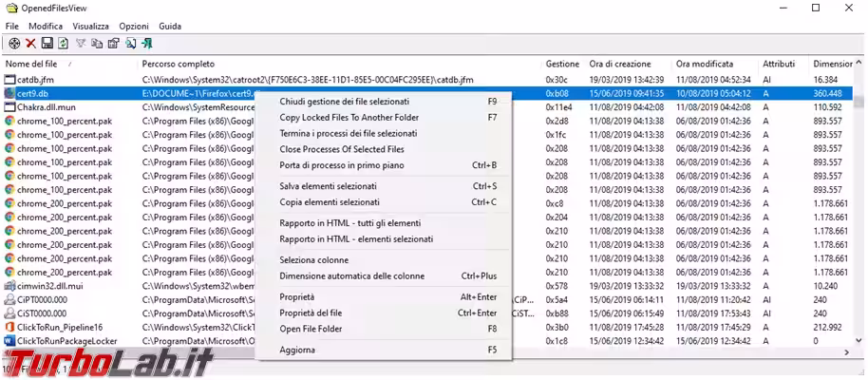Choose 'Termina i processi dei file selezionati'

[348, 134]
